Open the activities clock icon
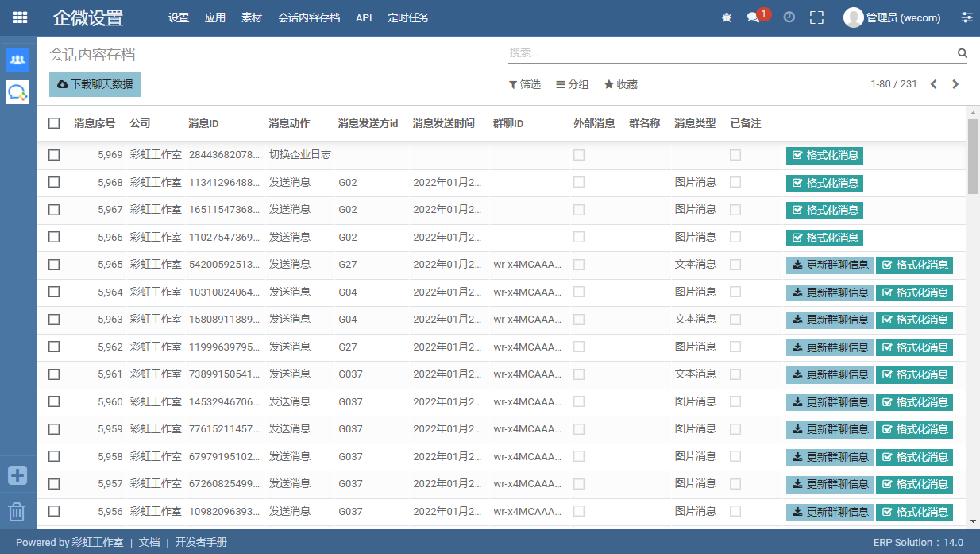 tap(789, 17)
